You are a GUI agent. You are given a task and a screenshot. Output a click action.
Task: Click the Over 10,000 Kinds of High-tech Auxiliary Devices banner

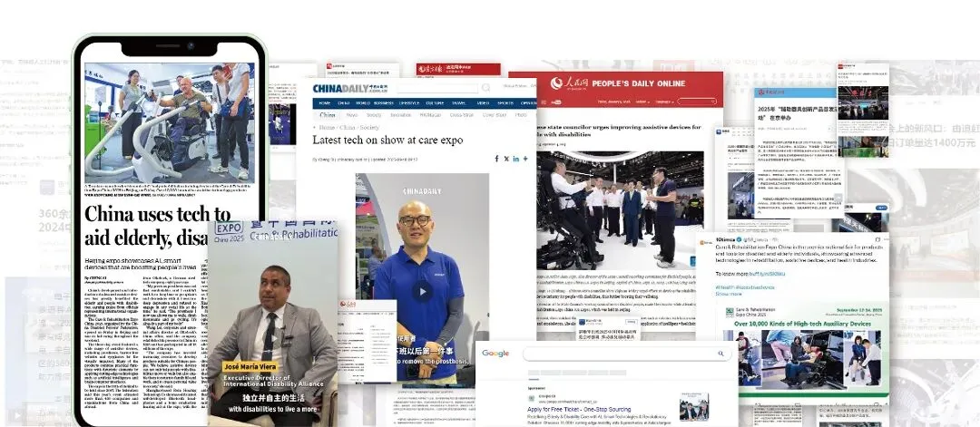802,324
